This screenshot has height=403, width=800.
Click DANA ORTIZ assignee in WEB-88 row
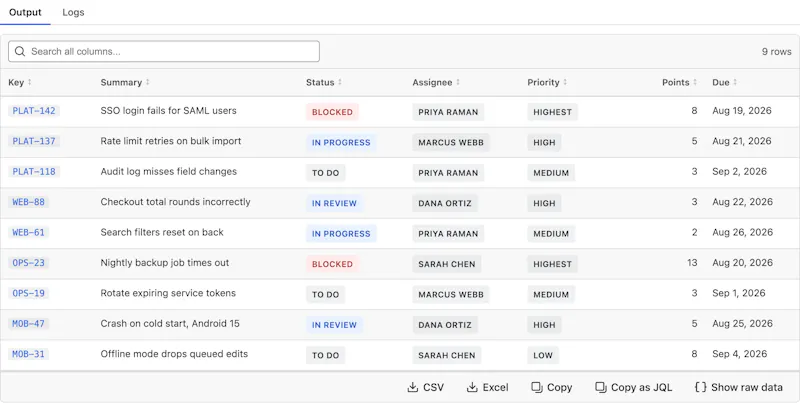tap(445, 203)
